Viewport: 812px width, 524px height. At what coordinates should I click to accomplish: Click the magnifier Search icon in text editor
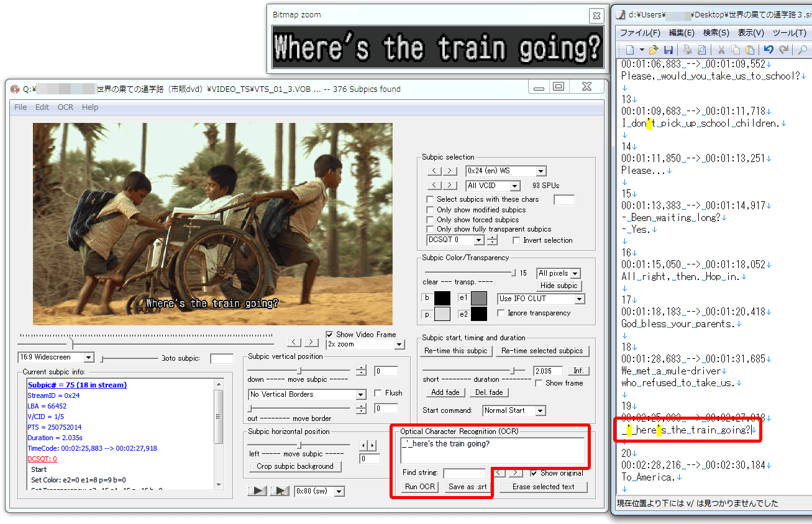click(803, 50)
